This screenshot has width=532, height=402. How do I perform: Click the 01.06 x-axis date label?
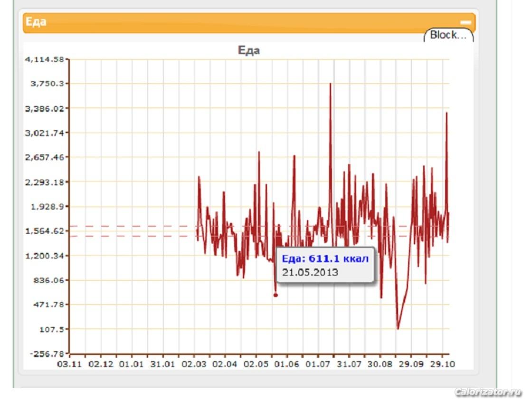tap(287, 364)
